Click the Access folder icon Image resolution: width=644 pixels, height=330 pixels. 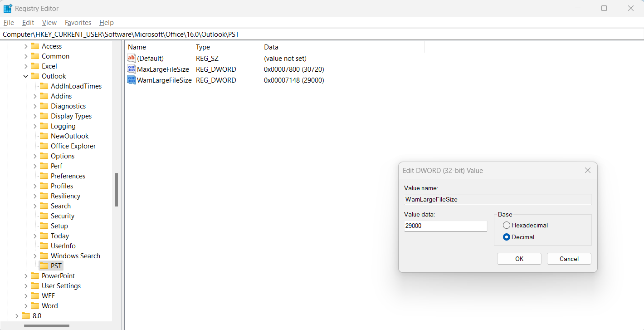point(35,46)
